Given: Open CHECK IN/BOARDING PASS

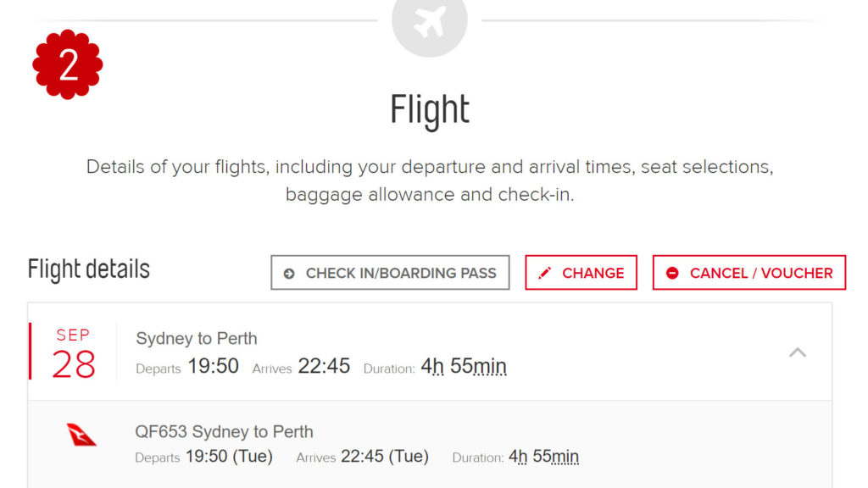Looking at the screenshot, I should [x=389, y=273].
